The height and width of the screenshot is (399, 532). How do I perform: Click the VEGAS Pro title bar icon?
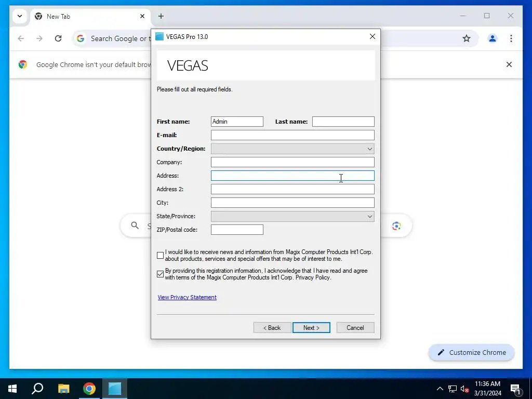pyautogui.click(x=159, y=36)
